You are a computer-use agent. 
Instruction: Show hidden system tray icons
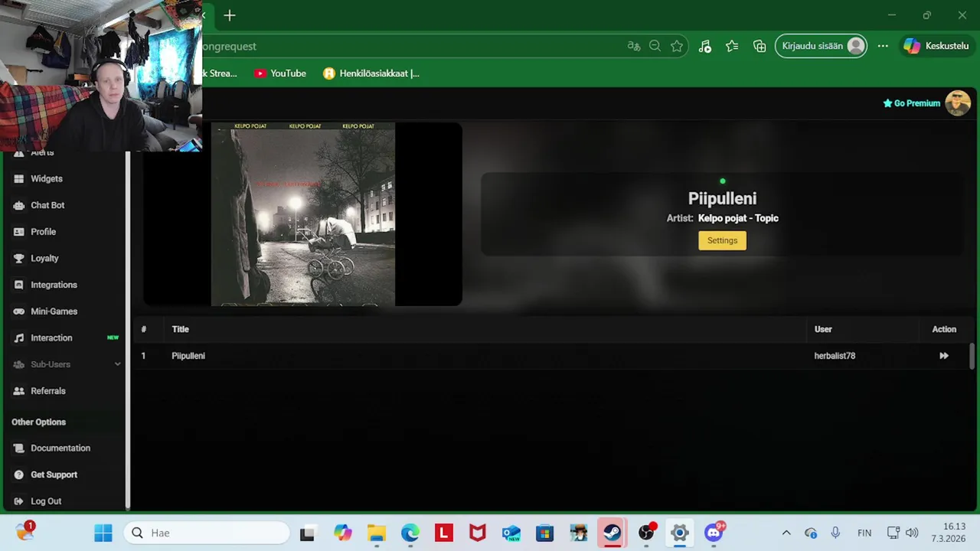pyautogui.click(x=786, y=533)
